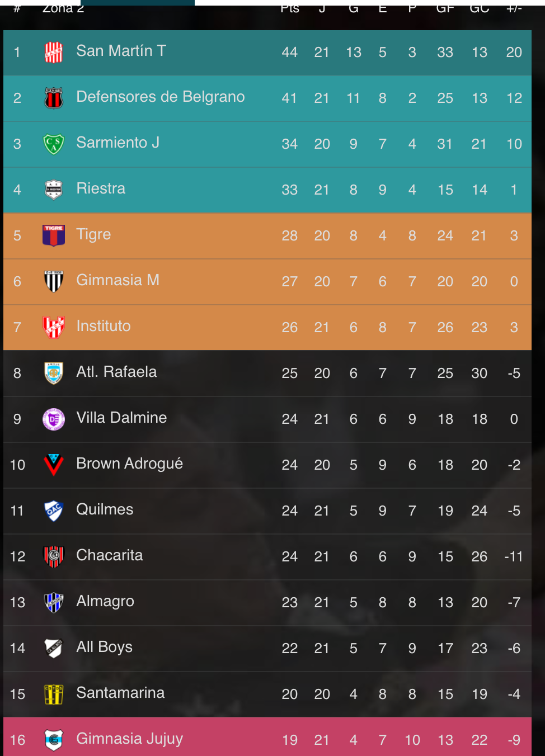
Task: Open the Brown Adrogué badge
Action: coord(54,465)
